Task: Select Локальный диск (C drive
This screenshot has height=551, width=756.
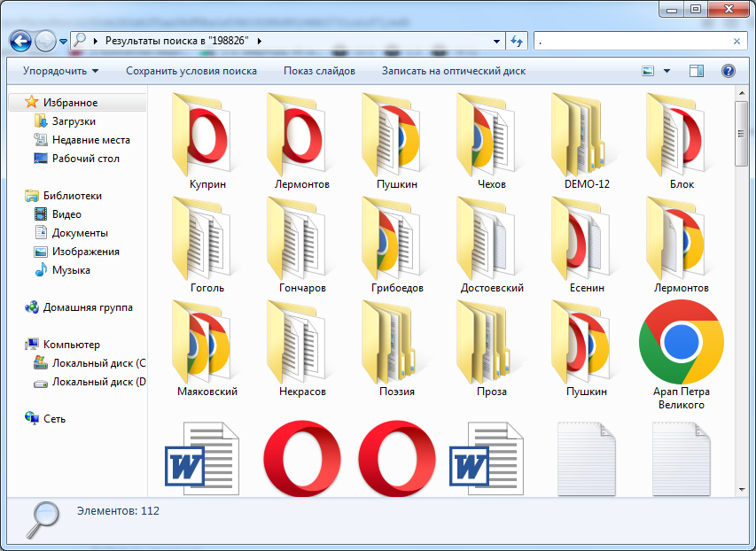Action: pyautogui.click(x=90, y=363)
